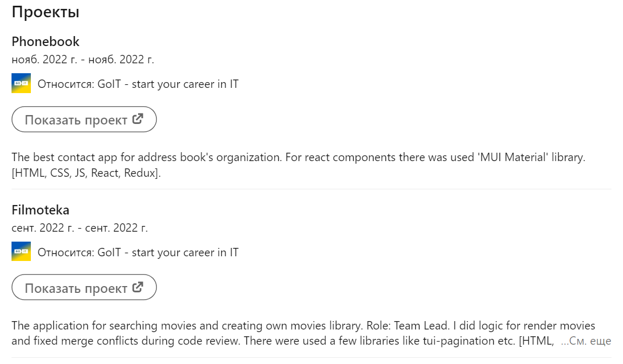
Task: Click Filmoteka description starting 'The application for'
Action: coord(303,326)
